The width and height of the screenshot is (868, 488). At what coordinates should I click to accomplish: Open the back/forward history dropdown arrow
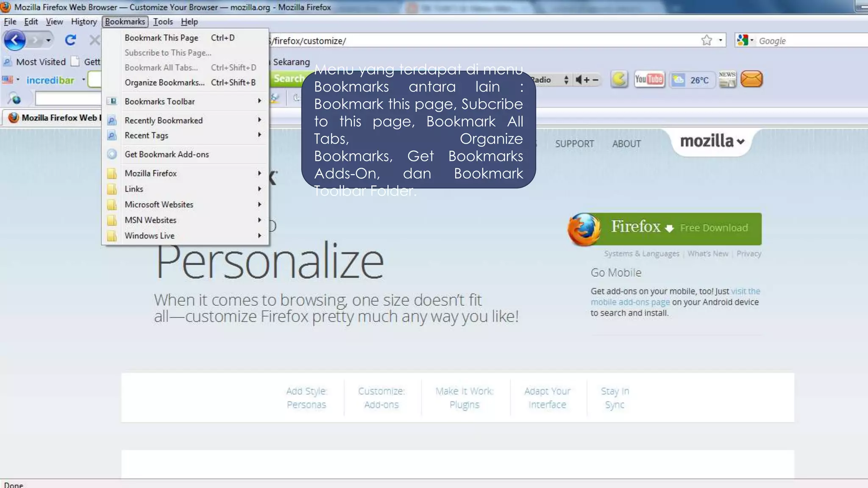pos(48,41)
